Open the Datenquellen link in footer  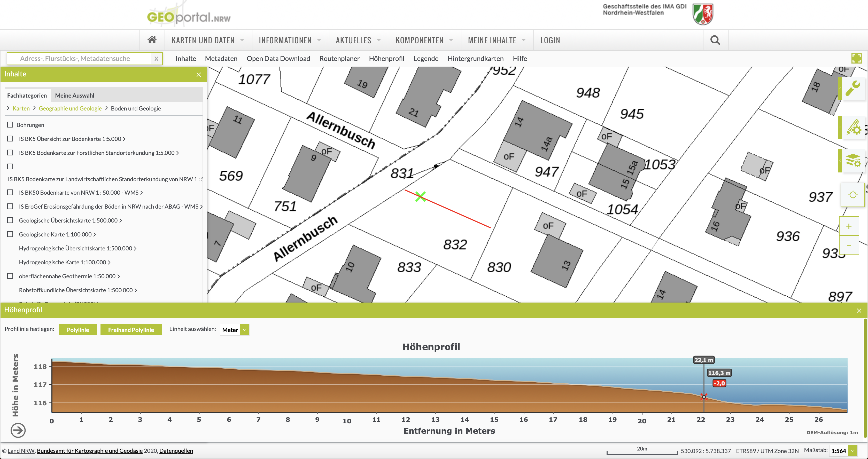[x=176, y=450]
